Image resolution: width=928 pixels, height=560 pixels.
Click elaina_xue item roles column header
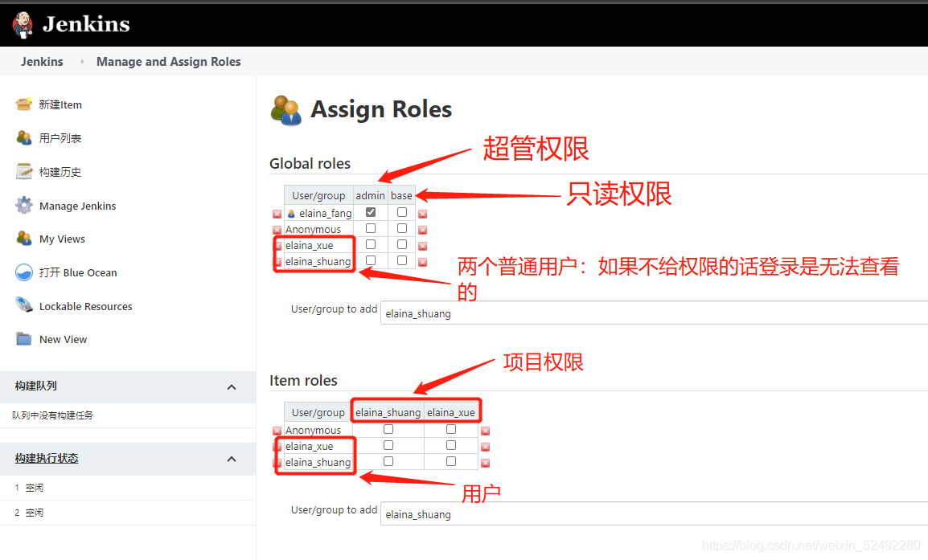coord(451,412)
